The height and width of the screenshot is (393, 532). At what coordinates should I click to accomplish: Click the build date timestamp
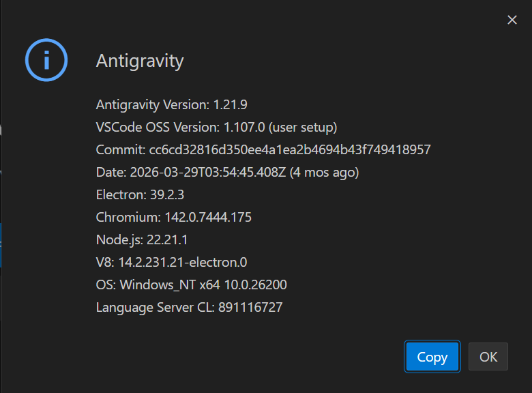click(208, 173)
